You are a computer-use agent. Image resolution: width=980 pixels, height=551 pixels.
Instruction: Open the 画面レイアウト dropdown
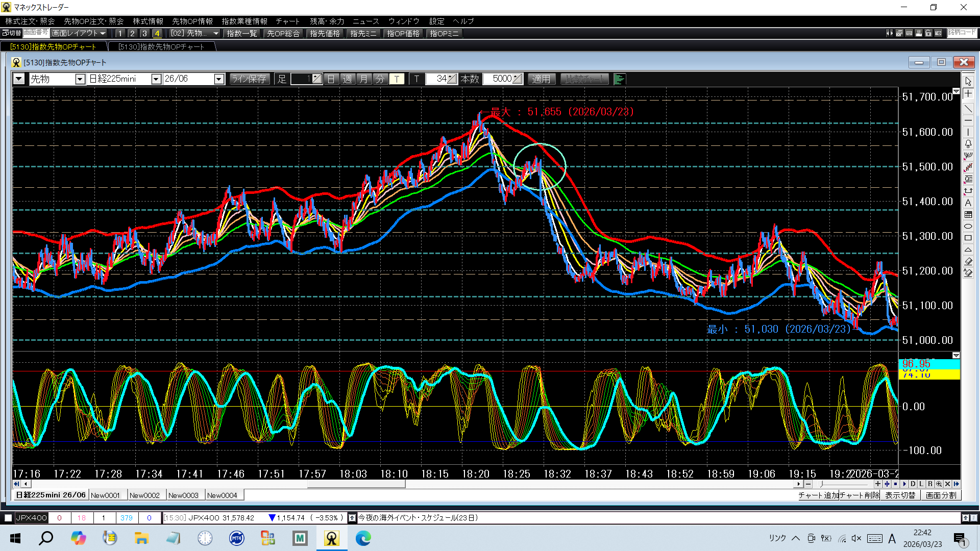[79, 33]
